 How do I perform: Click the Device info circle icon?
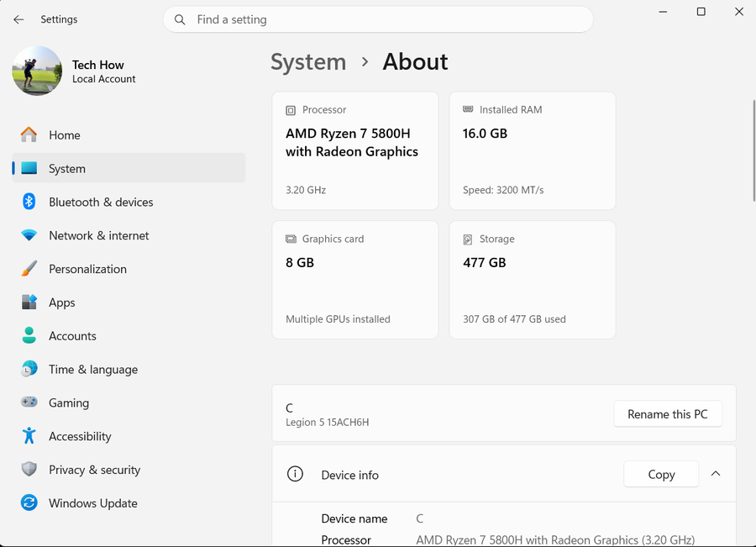295,474
